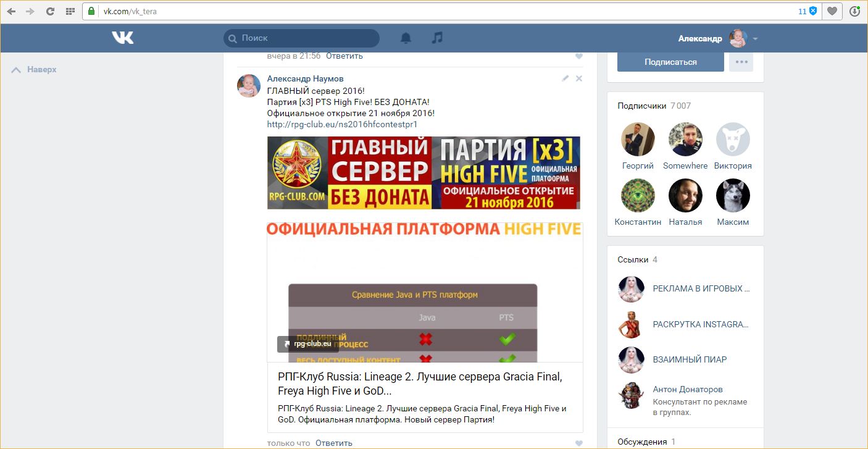Expand the profile menu dropdown arrow

(x=755, y=39)
